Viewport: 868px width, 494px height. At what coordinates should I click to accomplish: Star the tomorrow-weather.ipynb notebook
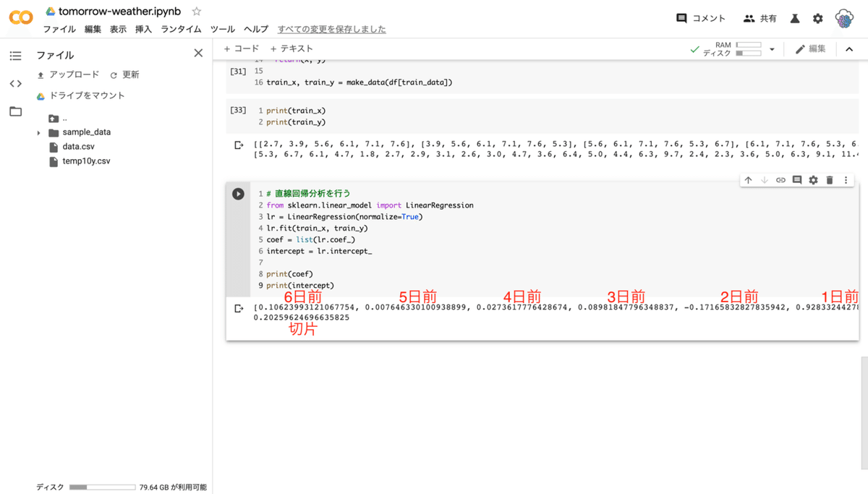point(196,12)
